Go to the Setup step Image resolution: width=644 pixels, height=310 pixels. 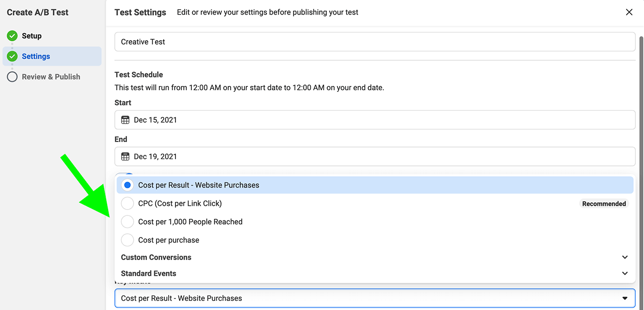click(31, 36)
